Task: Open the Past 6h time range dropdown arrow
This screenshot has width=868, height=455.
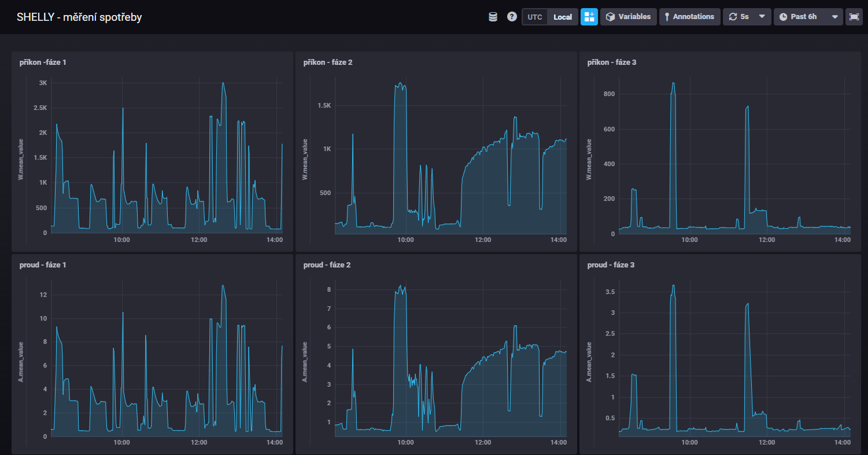Action: tap(834, 17)
